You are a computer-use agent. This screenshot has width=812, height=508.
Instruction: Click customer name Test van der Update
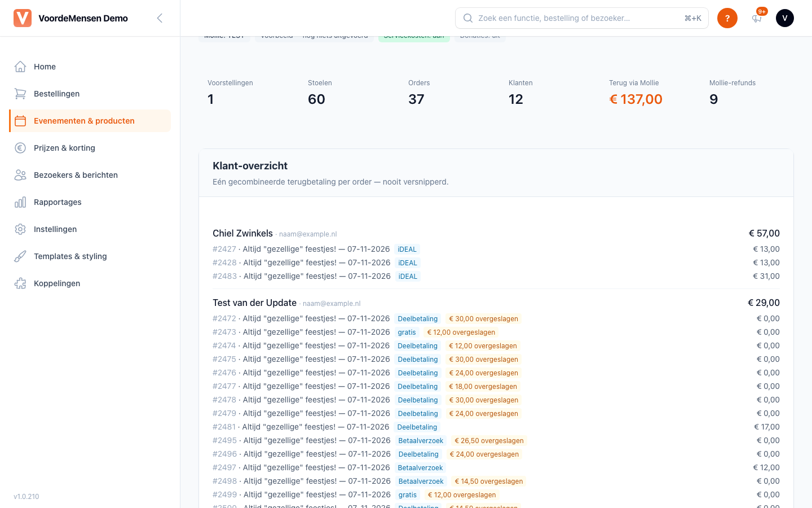point(254,303)
